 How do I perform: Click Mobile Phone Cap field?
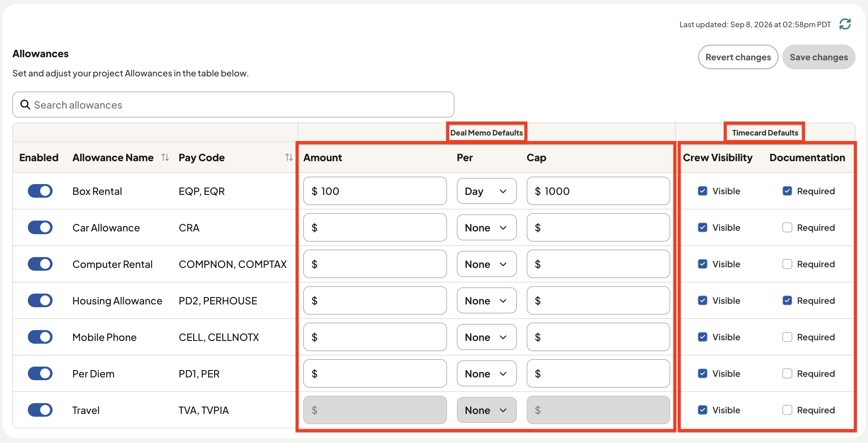click(x=598, y=337)
